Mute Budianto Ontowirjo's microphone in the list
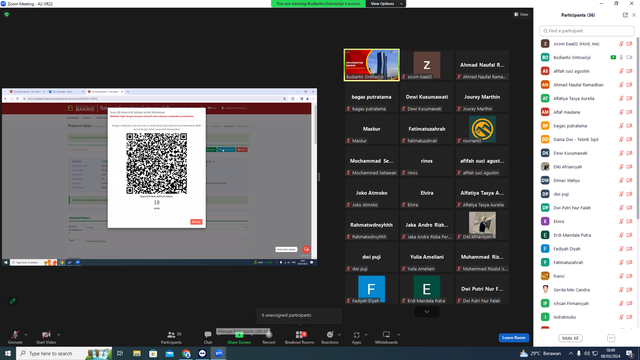 (x=621, y=58)
